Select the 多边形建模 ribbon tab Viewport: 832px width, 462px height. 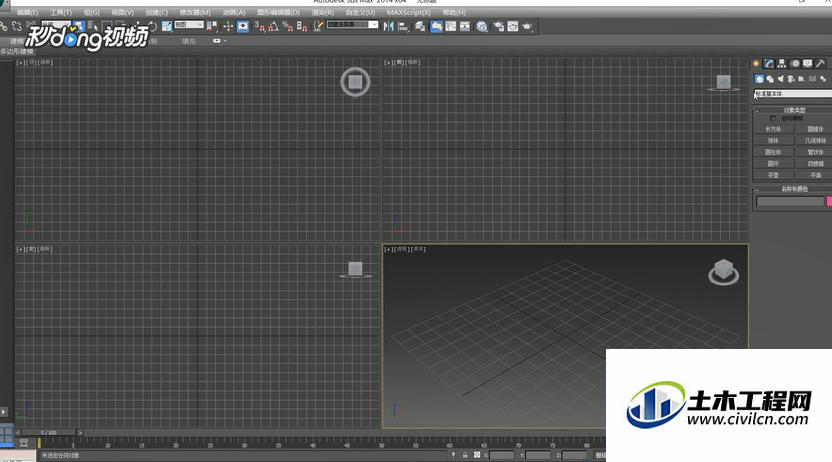click(x=17, y=51)
